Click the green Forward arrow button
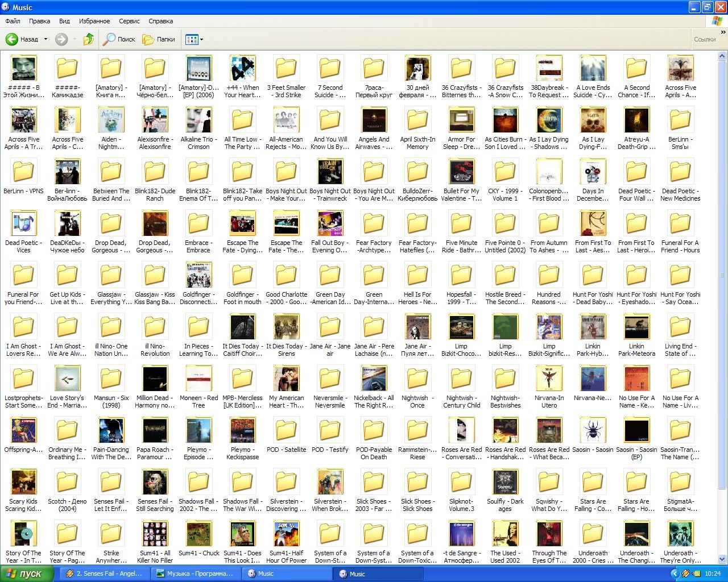 (61, 39)
